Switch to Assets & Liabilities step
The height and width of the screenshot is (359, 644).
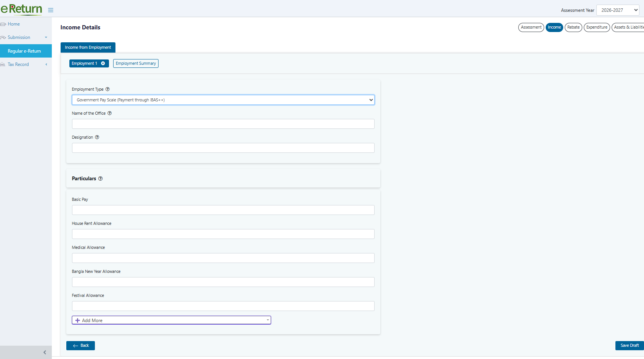[628, 27]
